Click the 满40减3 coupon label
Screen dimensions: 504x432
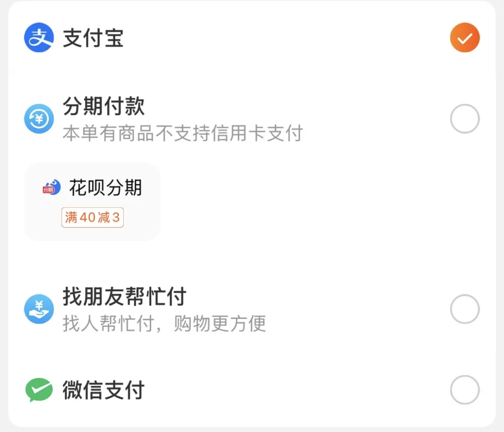coord(92,217)
